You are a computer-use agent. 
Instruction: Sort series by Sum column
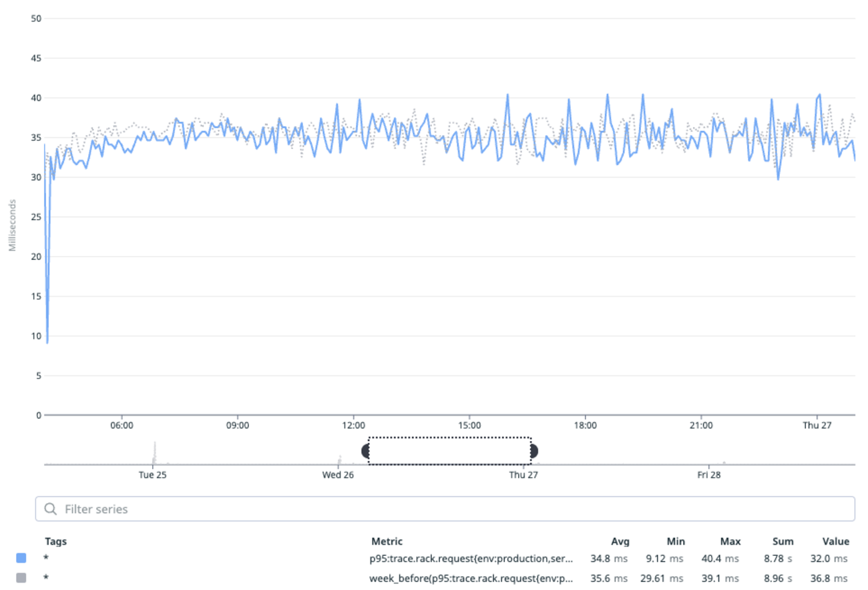[783, 541]
